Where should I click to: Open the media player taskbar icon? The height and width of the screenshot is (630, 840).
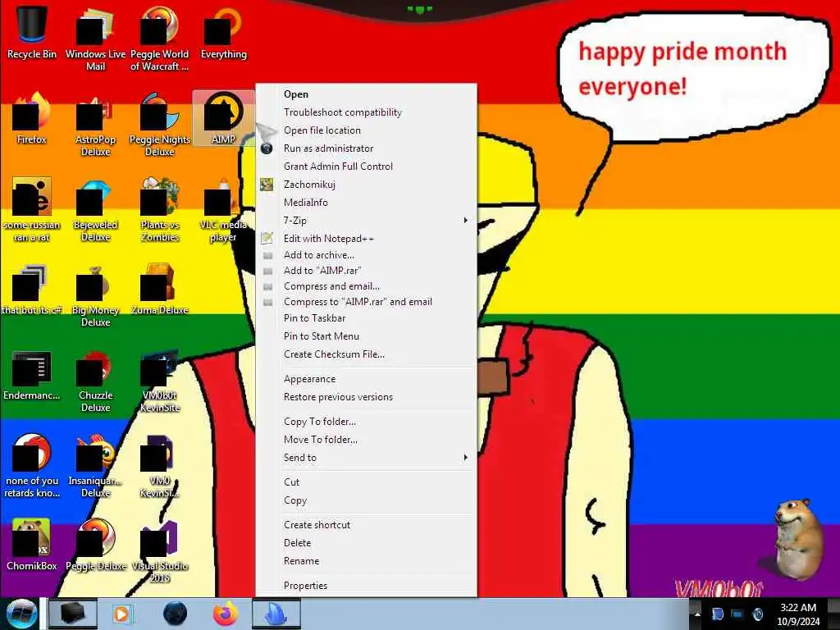(122, 614)
